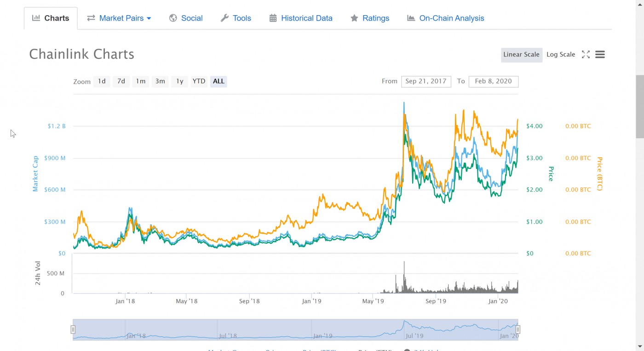Set zoom range to 3m
644x351 pixels.
coord(160,81)
